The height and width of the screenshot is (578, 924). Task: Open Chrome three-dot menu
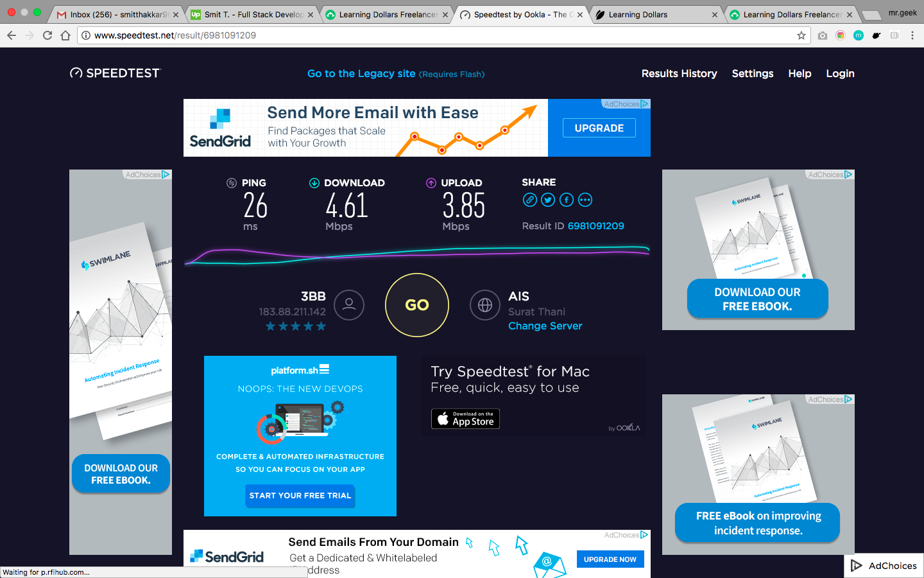912,35
